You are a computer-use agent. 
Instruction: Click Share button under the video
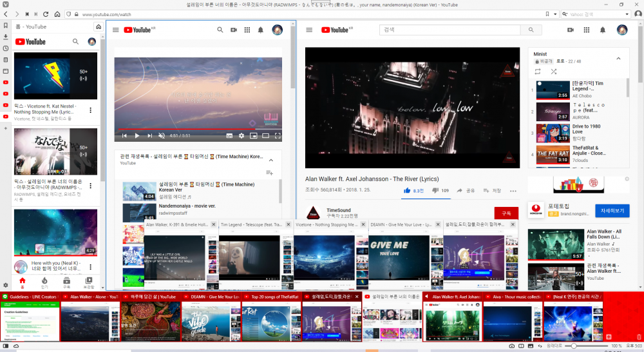pyautogui.click(x=466, y=190)
